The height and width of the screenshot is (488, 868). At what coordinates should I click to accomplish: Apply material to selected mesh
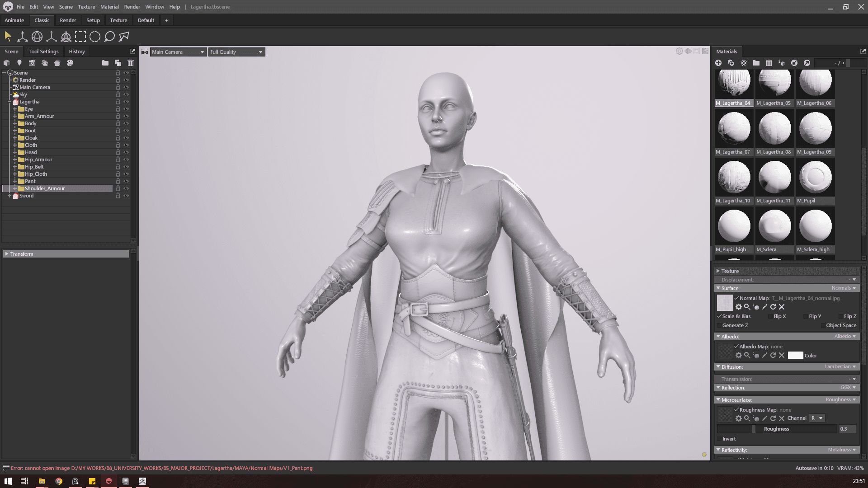pyautogui.click(x=782, y=63)
